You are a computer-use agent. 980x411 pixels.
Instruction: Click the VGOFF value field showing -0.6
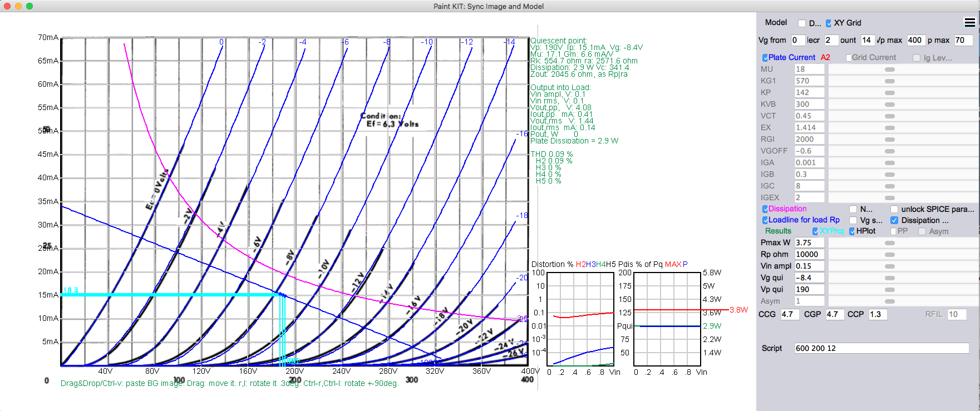coord(809,151)
